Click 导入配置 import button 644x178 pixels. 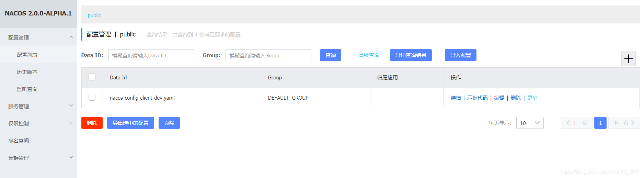pos(461,55)
